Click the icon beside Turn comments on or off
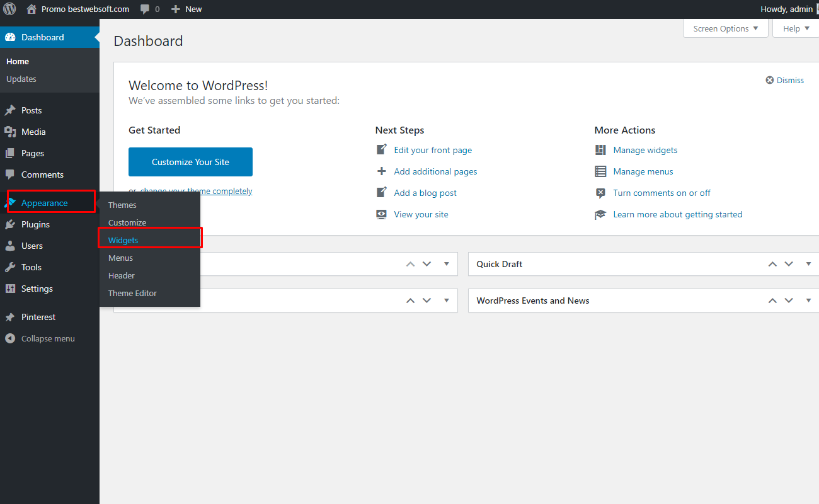The width and height of the screenshot is (819, 504). [600, 193]
